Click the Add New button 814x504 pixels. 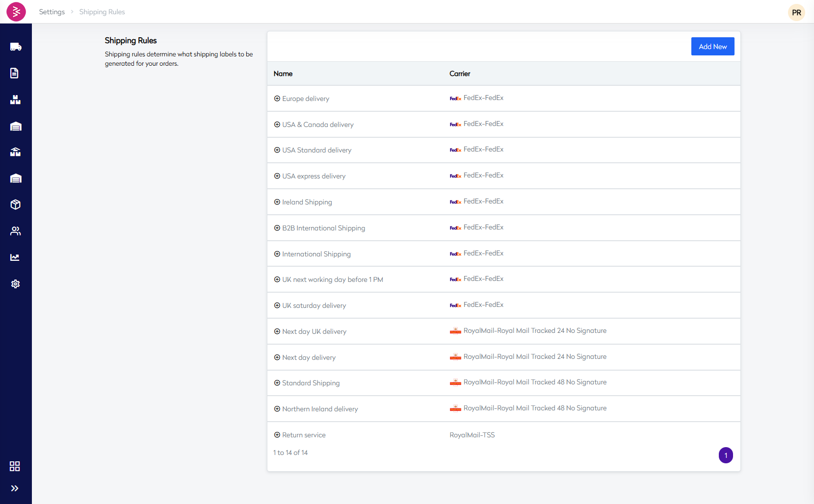click(712, 46)
